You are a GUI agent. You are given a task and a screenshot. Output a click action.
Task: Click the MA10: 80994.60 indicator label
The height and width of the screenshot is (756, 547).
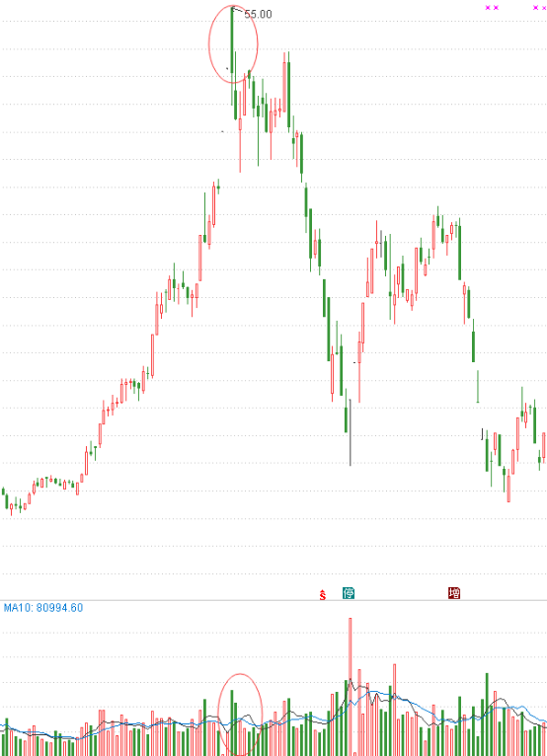pos(43,608)
